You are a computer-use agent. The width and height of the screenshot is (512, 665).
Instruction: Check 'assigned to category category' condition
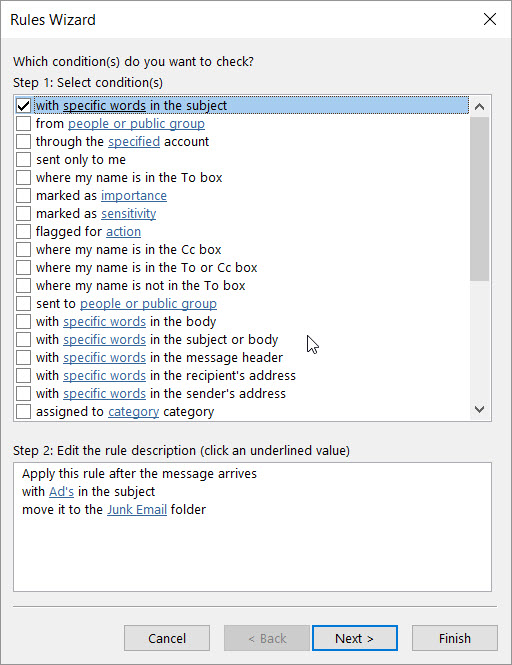(x=23, y=411)
